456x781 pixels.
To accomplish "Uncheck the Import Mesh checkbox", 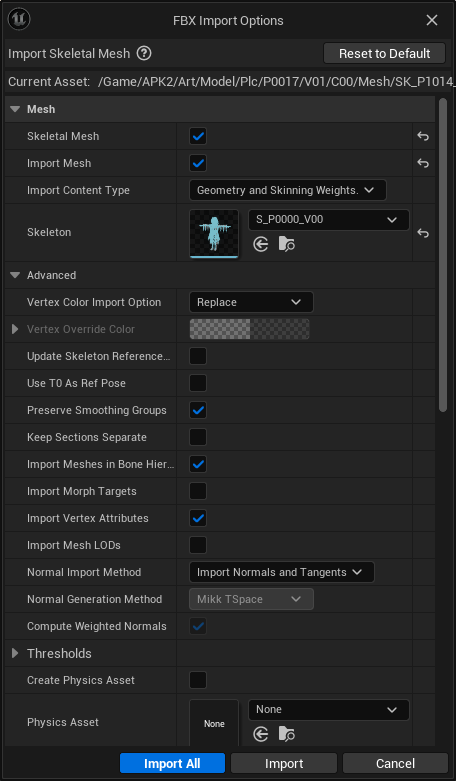I will 198,163.
